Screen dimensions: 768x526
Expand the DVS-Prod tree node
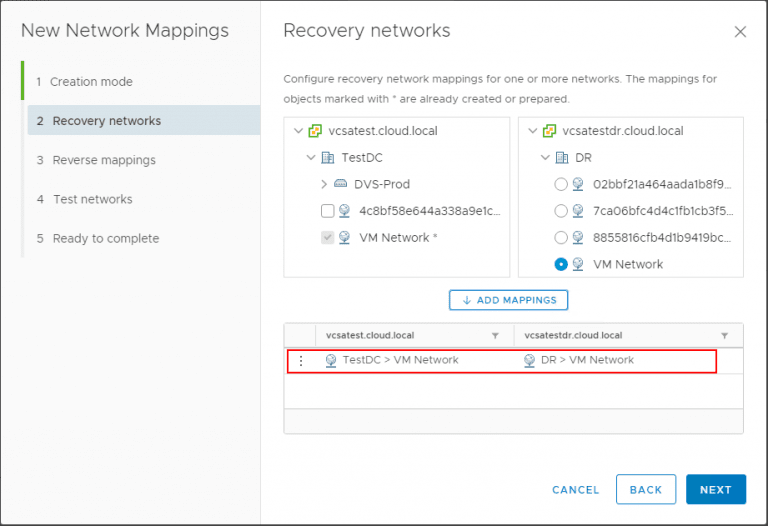click(x=324, y=184)
